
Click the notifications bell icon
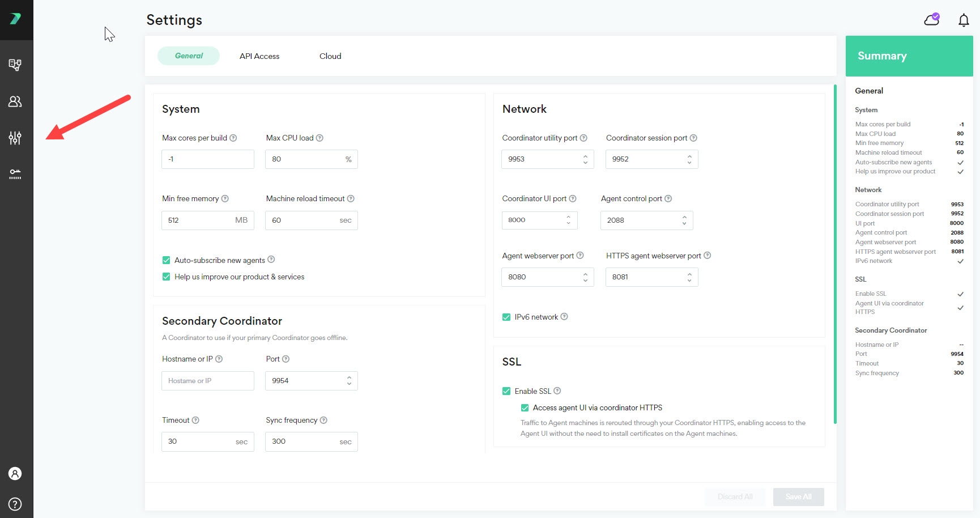click(964, 20)
